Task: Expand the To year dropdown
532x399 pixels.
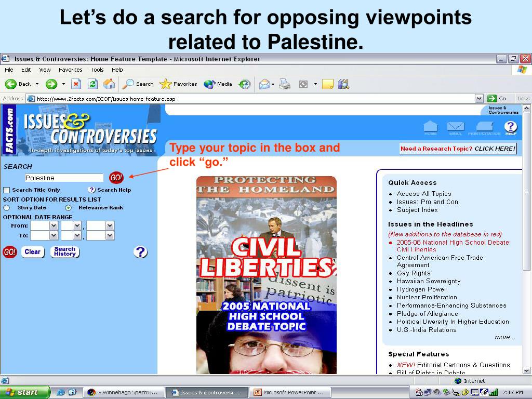Action: tap(110, 235)
